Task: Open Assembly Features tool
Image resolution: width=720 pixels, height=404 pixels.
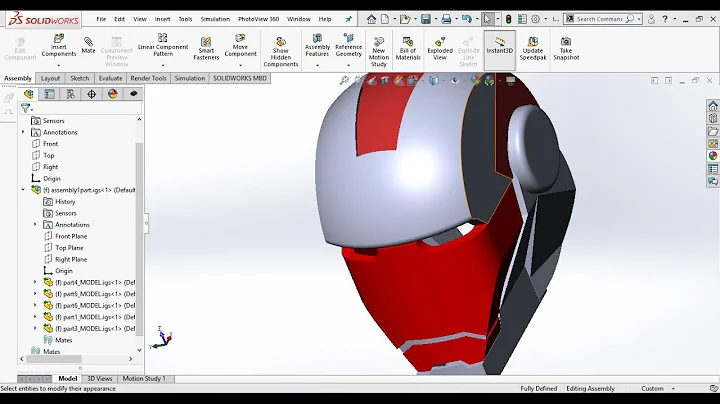Action: (x=317, y=45)
